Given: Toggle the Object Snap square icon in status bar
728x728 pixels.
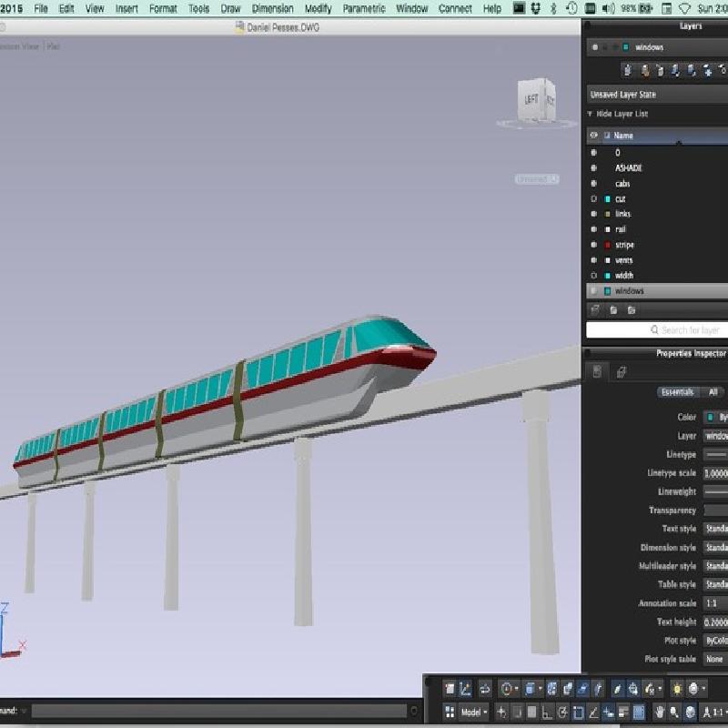Looking at the screenshot, I should point(578,712).
